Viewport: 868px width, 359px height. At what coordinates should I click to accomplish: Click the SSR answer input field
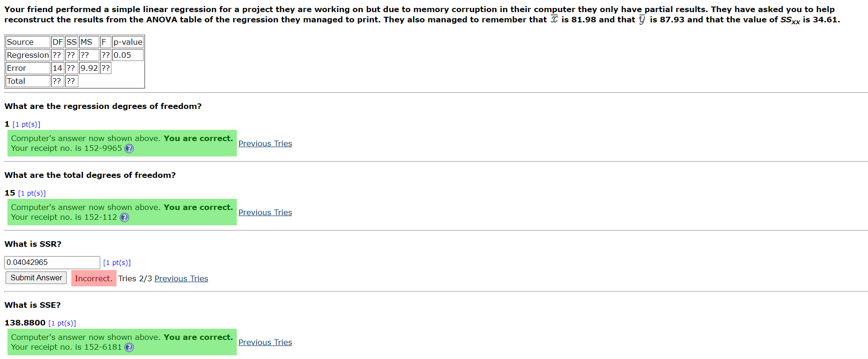[52, 263]
